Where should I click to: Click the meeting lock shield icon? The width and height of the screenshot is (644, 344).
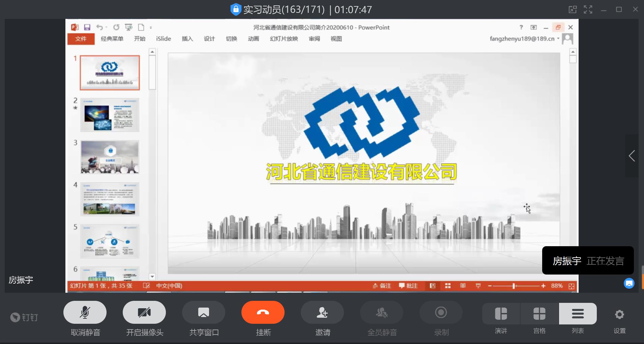point(235,9)
